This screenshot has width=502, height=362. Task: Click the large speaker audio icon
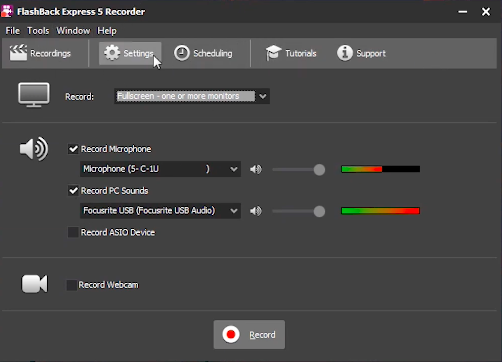(34, 149)
